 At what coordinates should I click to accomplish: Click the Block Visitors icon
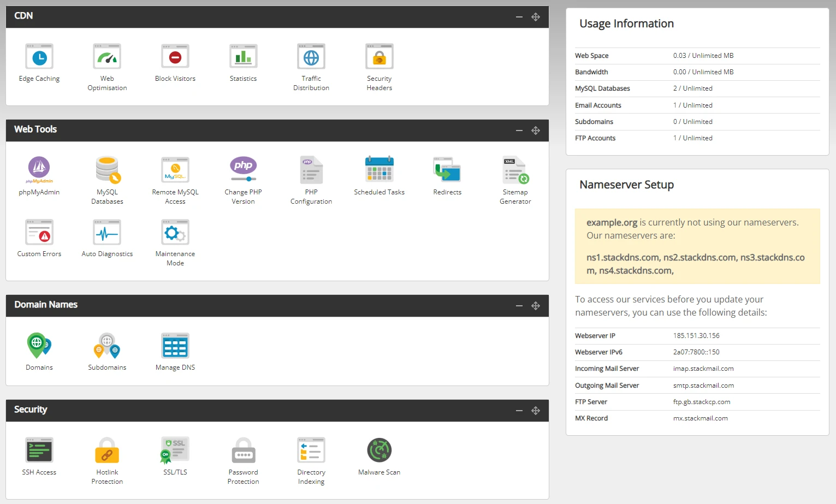pos(175,57)
